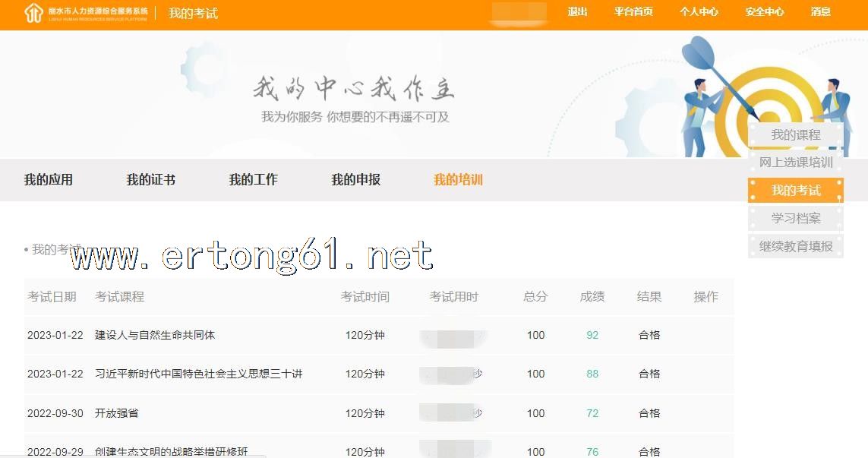Switch to 我的应用 tab
The width and height of the screenshot is (868, 458).
(x=48, y=180)
